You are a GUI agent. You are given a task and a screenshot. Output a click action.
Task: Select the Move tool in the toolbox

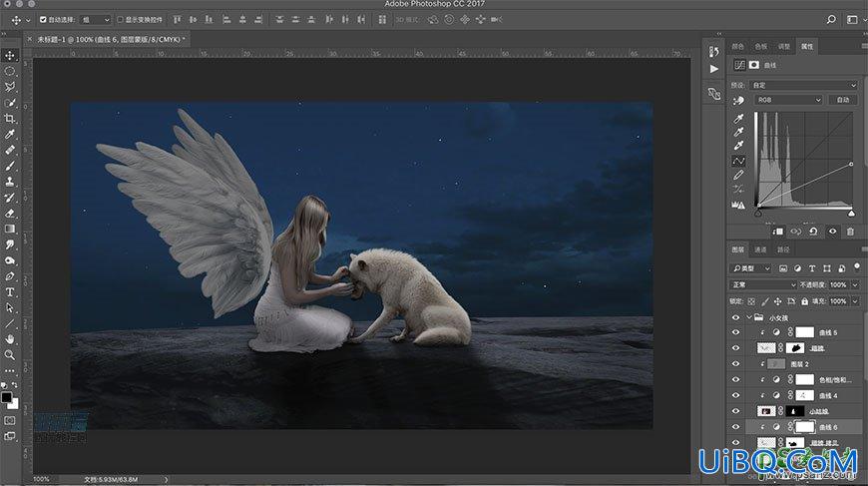[10, 55]
